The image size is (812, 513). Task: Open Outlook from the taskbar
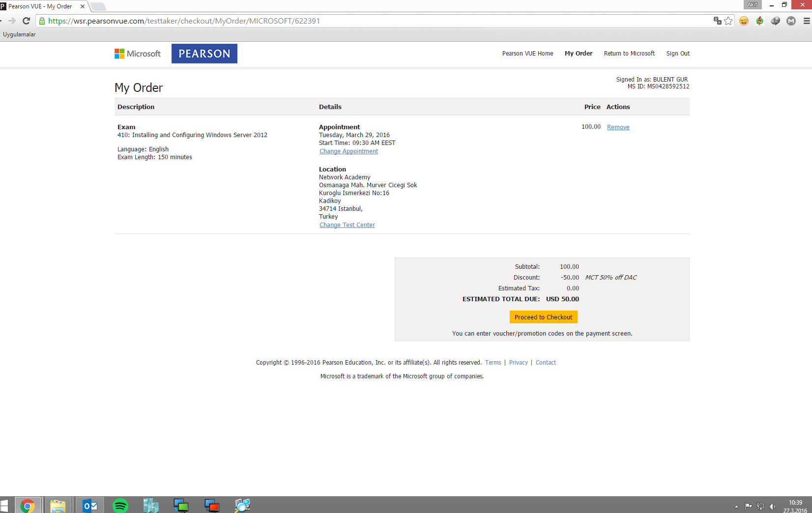(90, 506)
